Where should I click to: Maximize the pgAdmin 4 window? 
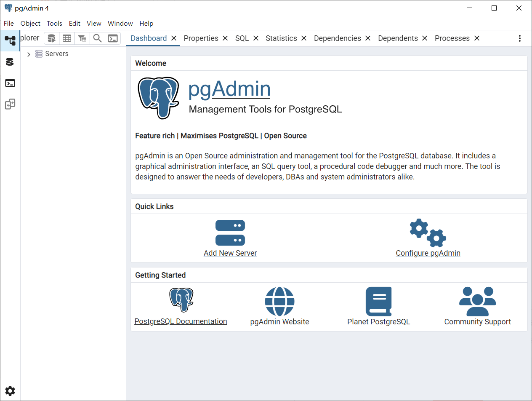[494, 8]
